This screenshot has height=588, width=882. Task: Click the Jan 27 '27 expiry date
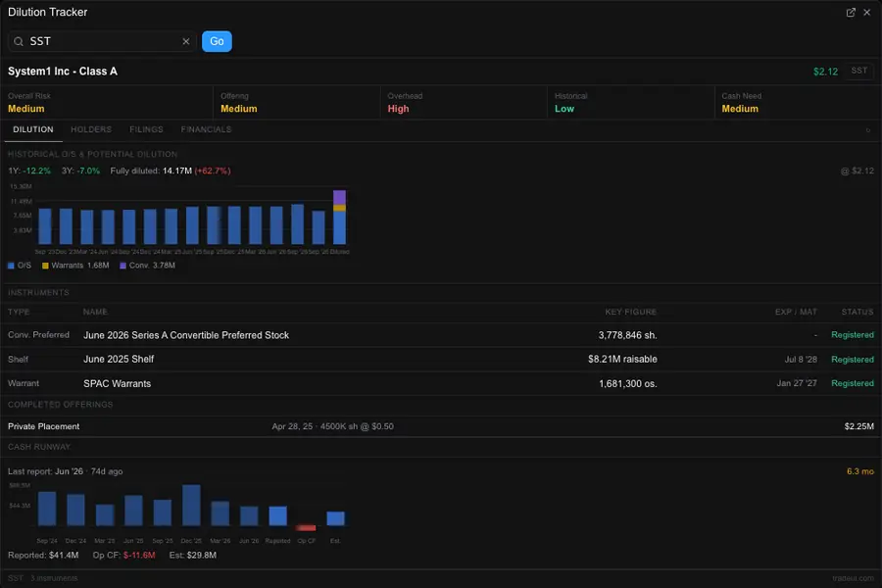(797, 383)
